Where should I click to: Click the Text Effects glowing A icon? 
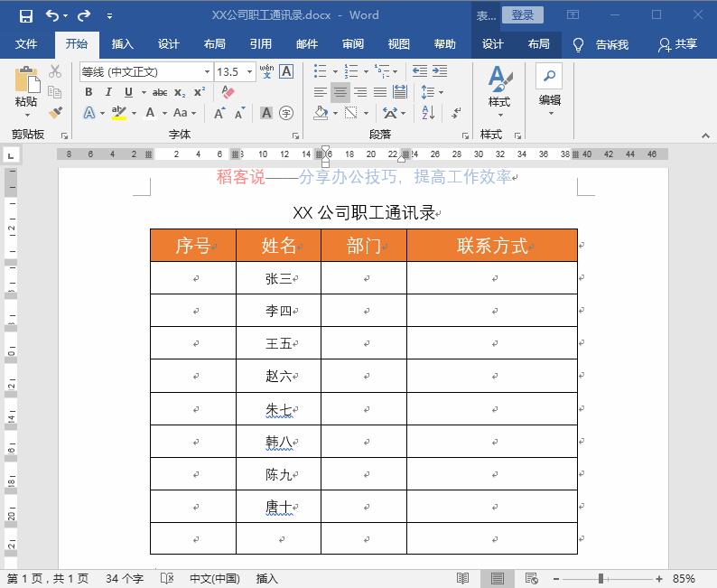(x=89, y=113)
